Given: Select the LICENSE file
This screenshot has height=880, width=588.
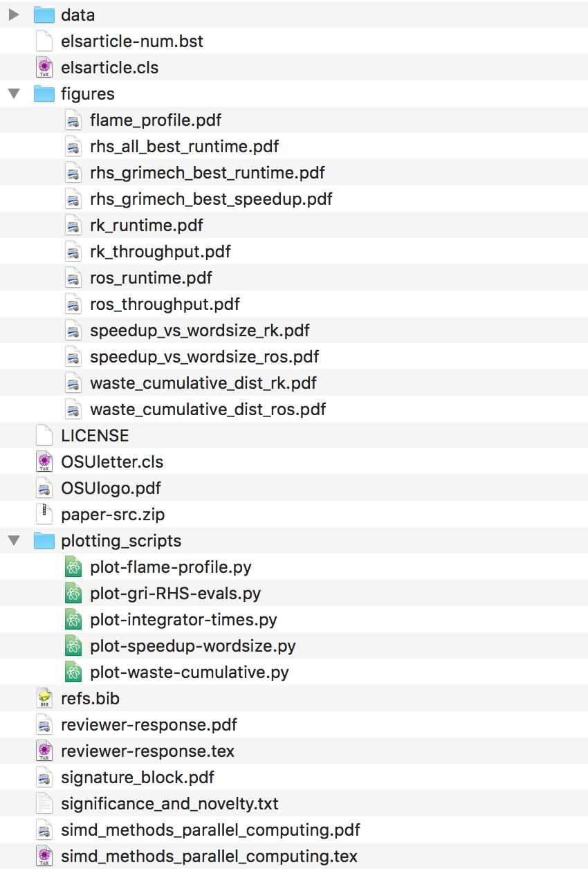Looking at the screenshot, I should click(x=95, y=436).
